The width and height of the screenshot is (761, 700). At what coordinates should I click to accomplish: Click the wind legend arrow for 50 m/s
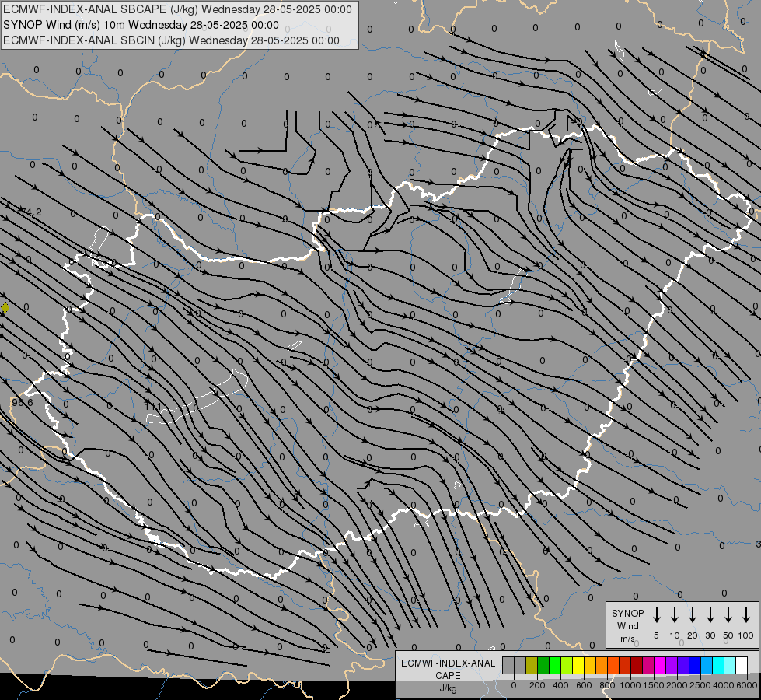coord(728,615)
